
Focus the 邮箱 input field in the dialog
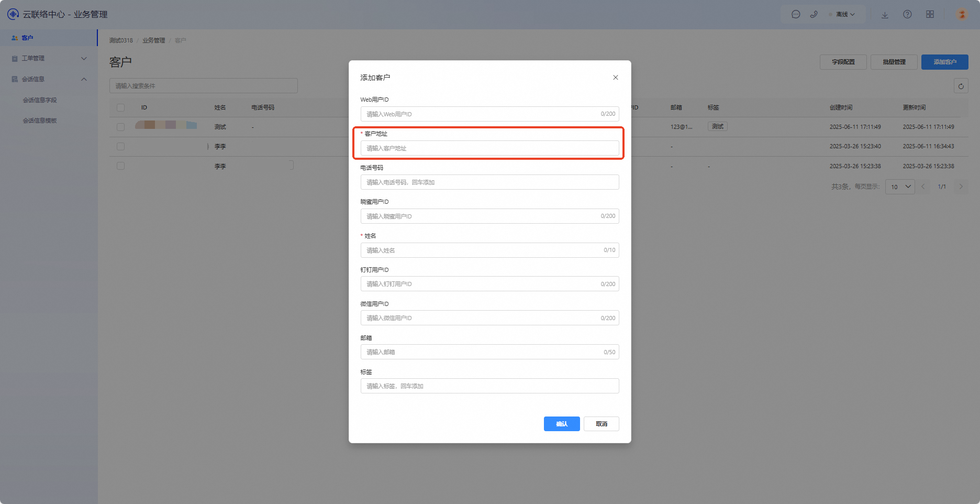click(x=489, y=352)
